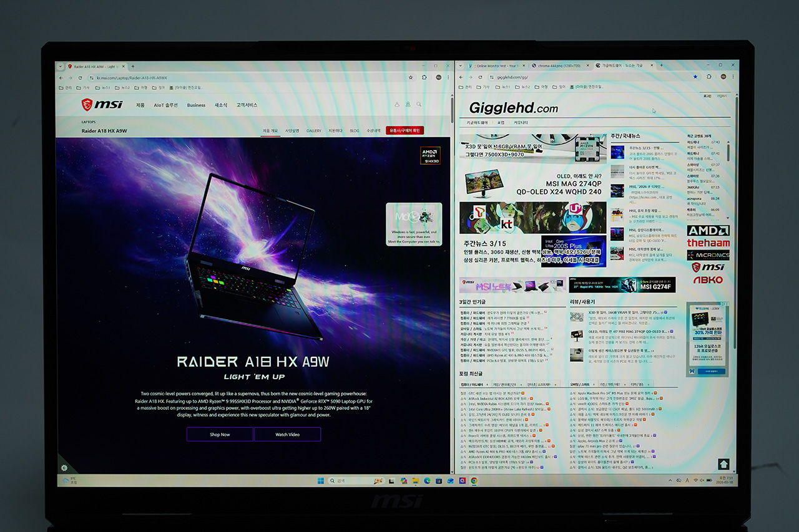The image size is (799, 532).
Task: Click the Watch Video button
Action: pos(287,434)
